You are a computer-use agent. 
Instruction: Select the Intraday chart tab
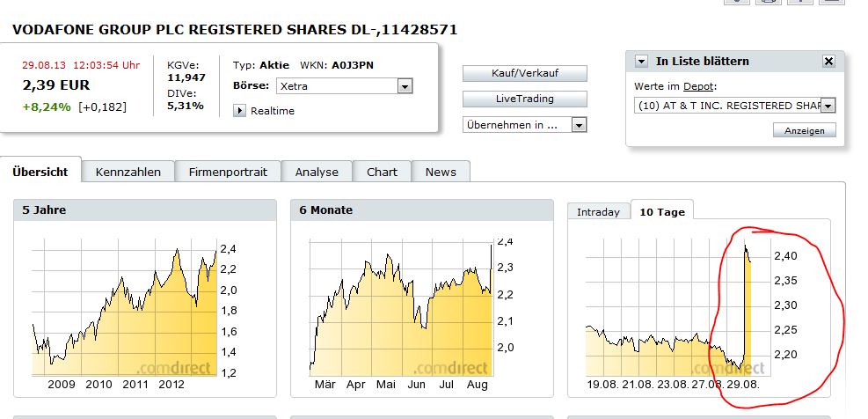[x=598, y=212]
